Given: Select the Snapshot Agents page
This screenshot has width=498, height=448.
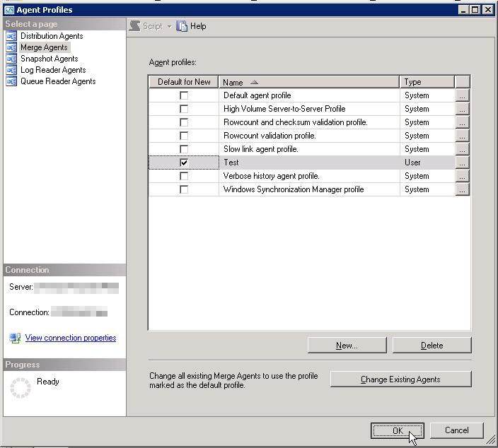Looking at the screenshot, I should click(50, 59).
